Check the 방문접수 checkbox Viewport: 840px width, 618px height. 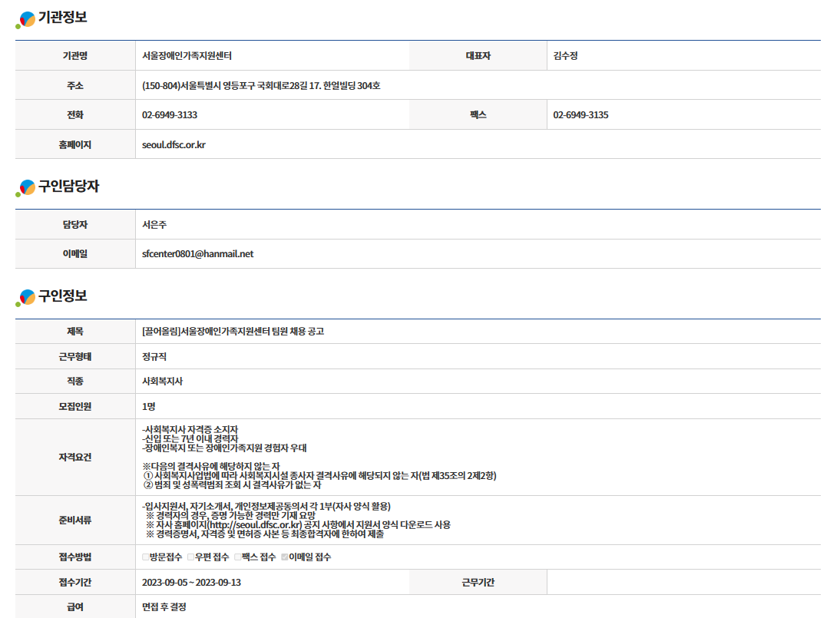coord(146,557)
